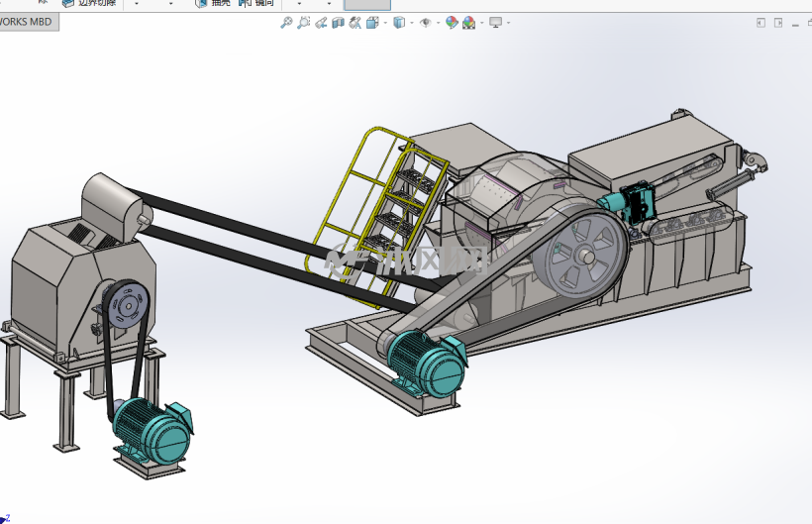Click the Zoom to Fit magnifier icon

pos(286,23)
